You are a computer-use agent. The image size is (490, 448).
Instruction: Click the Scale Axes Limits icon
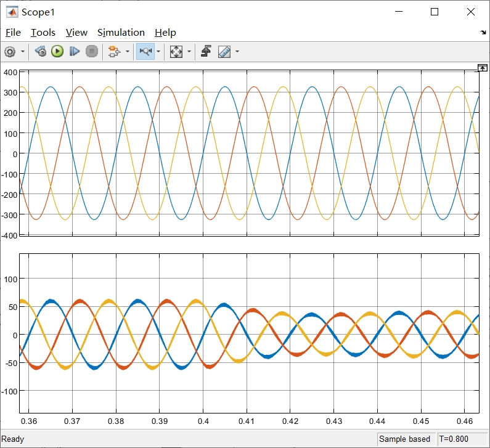pyautogui.click(x=176, y=52)
